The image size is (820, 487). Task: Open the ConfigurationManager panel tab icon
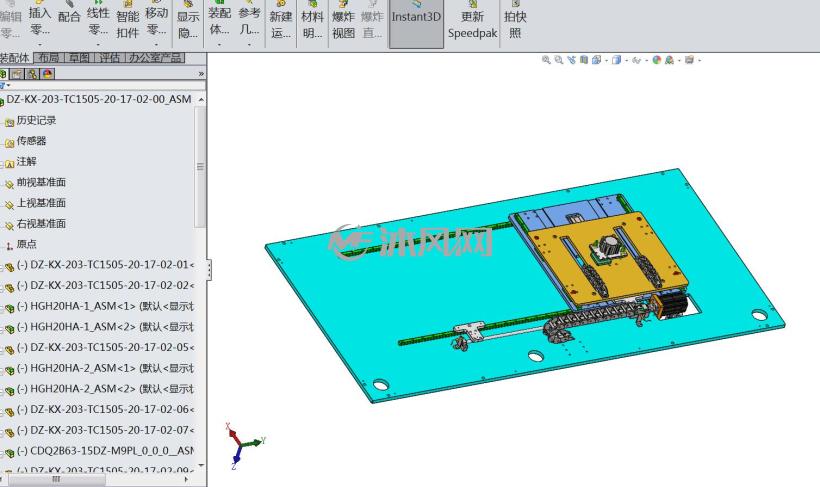32,74
